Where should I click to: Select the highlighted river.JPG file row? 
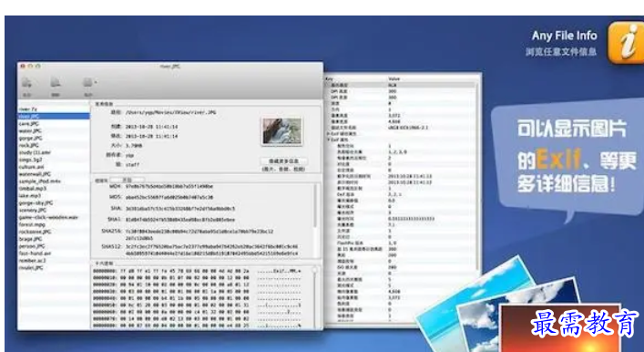54,117
